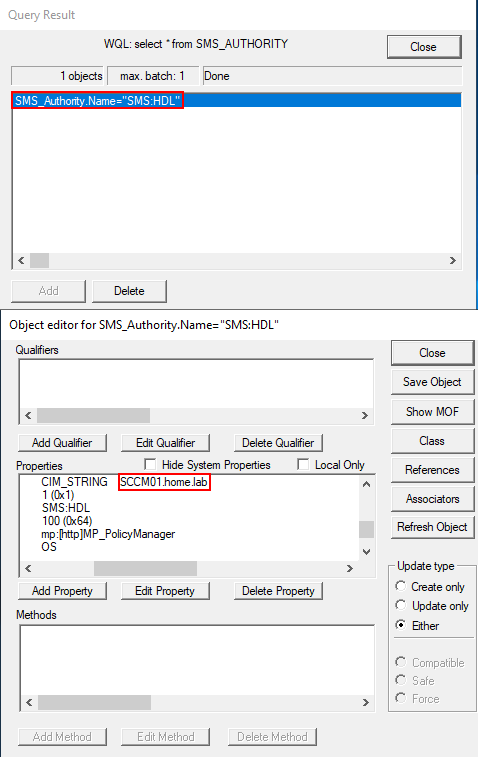Click Refresh Object button
Image resolution: width=478 pixels, height=757 pixels.
[432, 527]
